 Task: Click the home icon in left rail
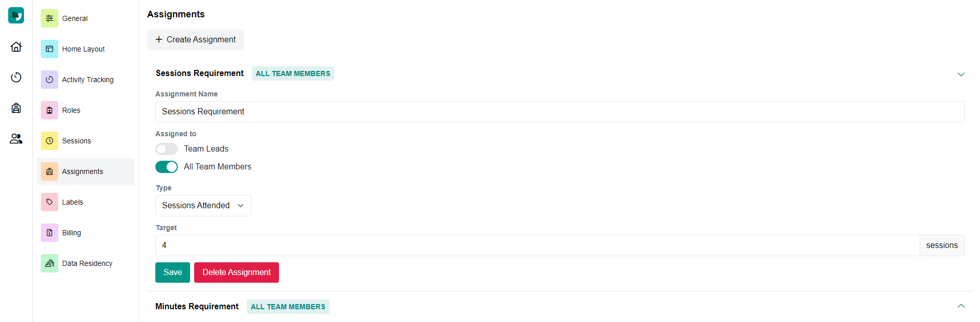[x=16, y=47]
